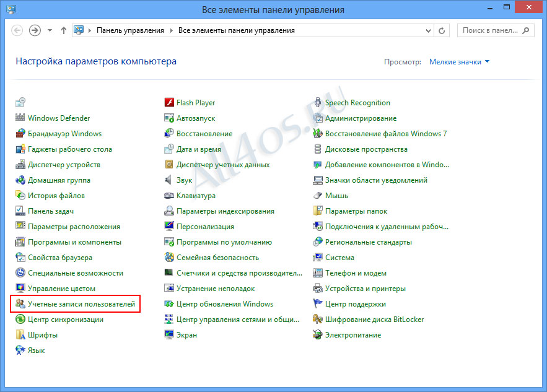
Task: Open the Мелкие значки view dropdown
Action: pos(459,62)
